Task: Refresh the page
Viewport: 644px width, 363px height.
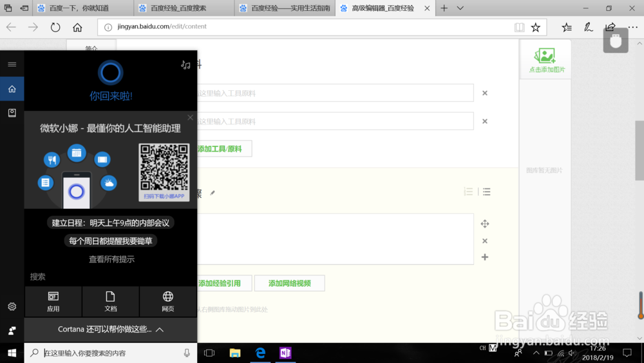Action: (x=55, y=27)
